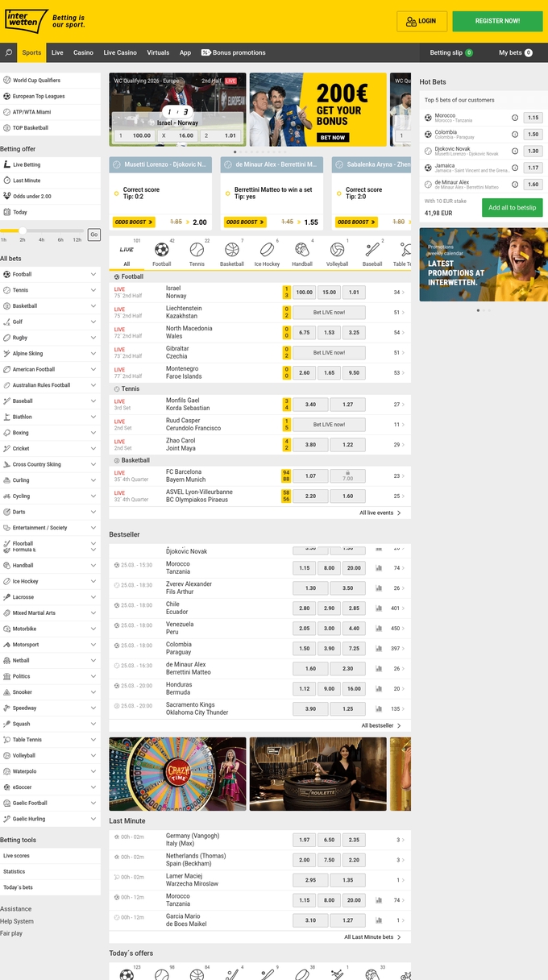This screenshot has height=980, width=548.
Task: Open the Latest Promotions banner
Action: coord(484,264)
